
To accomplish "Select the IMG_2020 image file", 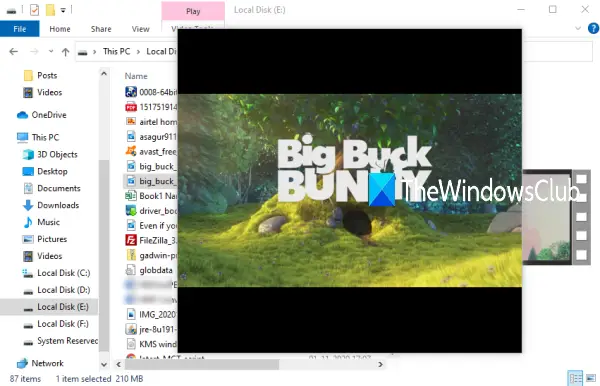I will click(x=151, y=314).
